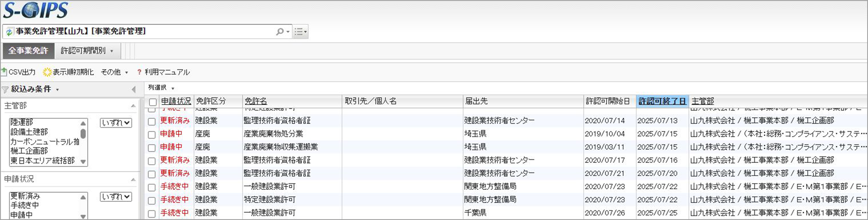Sort by 申請状況 column header
The width and height of the screenshot is (868, 220).
pyautogui.click(x=176, y=101)
